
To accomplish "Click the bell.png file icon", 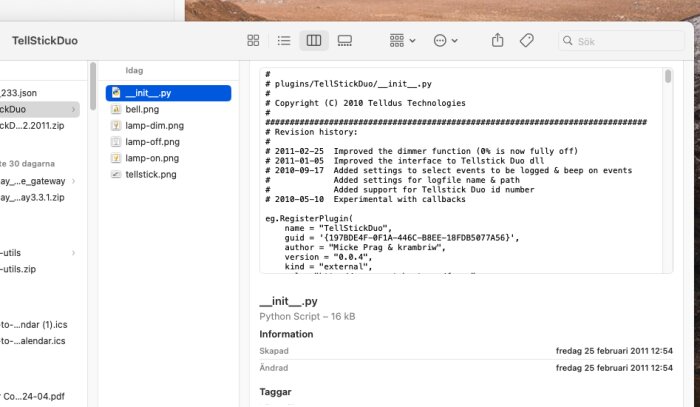I will click(116, 109).
